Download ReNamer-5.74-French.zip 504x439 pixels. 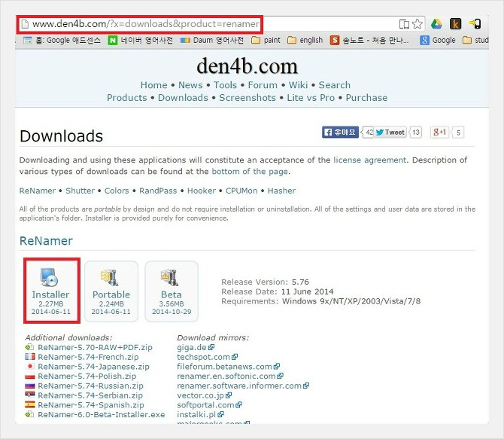(88, 357)
